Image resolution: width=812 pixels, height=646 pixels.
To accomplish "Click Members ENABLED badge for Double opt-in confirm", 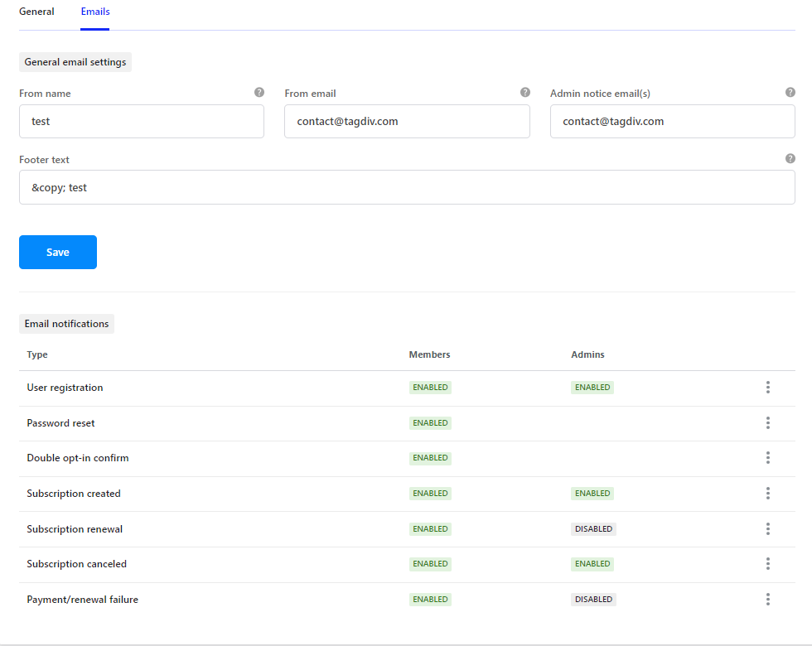I will click(x=430, y=457).
